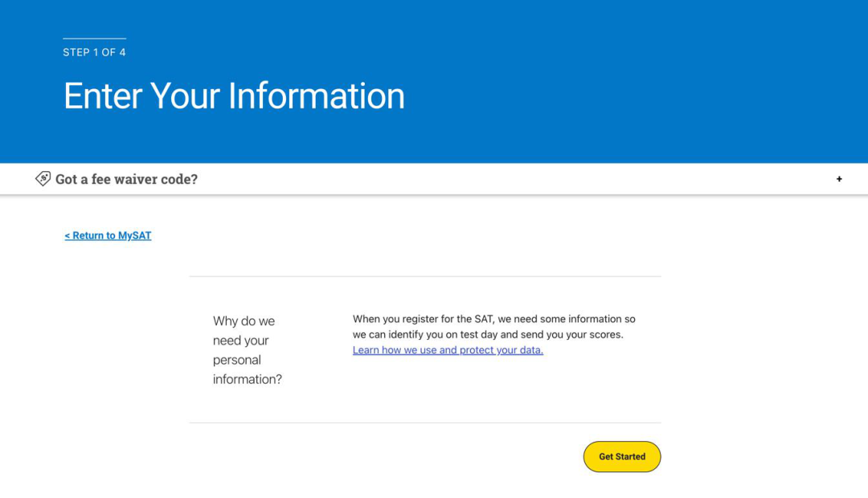This screenshot has height=498, width=868.
Task: Click the word "MySAT" in return link
Action: [134, 235]
